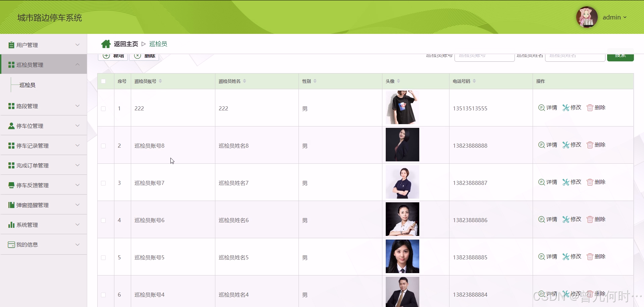Click the 修改 edit icon for 巡检员账号8

567,145
